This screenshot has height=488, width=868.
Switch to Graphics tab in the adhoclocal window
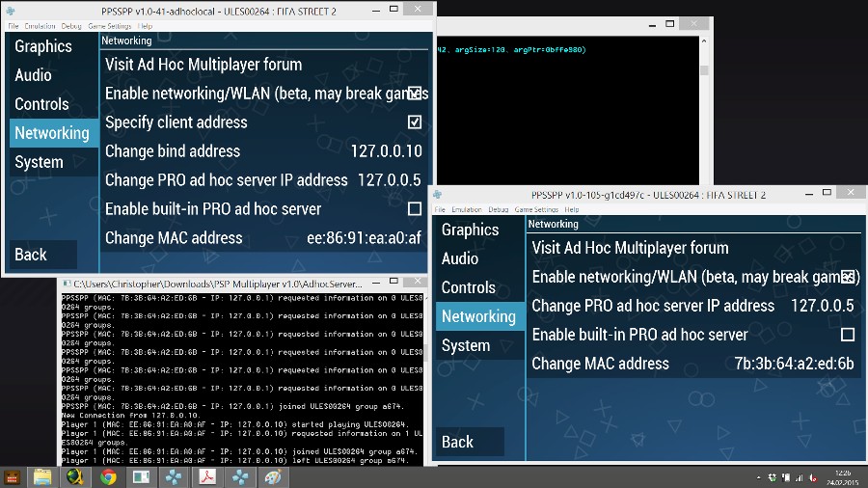coord(43,46)
